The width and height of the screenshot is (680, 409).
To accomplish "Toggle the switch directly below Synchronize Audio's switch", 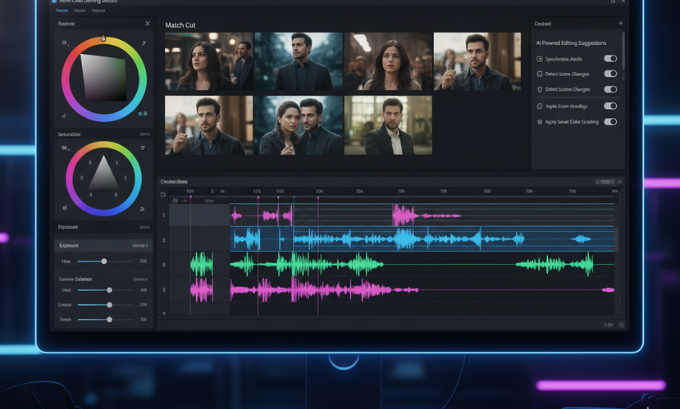I will pos(610,74).
